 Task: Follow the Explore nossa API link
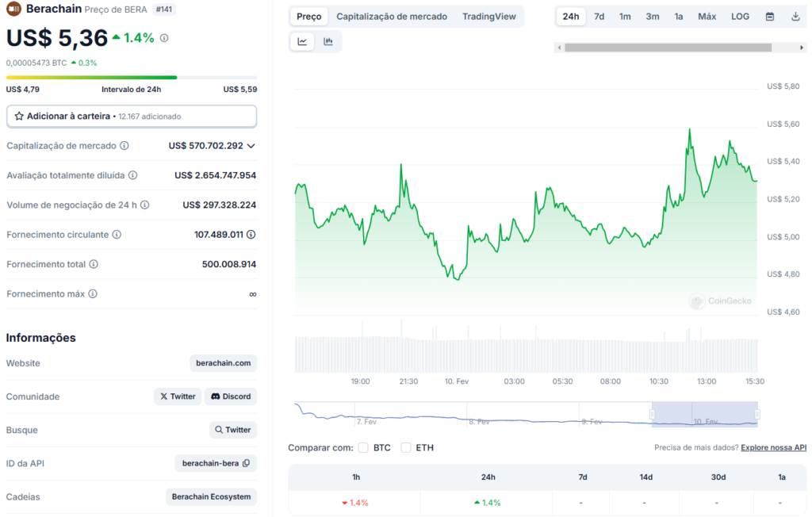point(773,447)
